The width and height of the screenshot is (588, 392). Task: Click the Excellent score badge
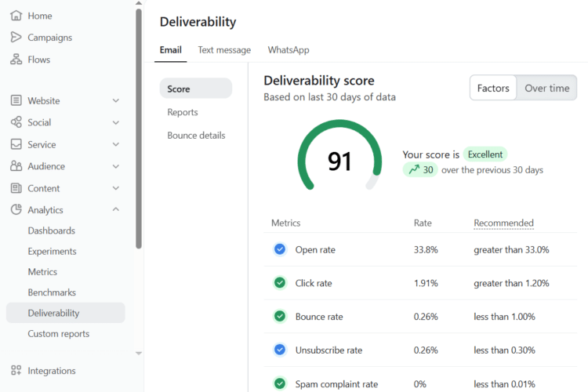click(x=485, y=154)
